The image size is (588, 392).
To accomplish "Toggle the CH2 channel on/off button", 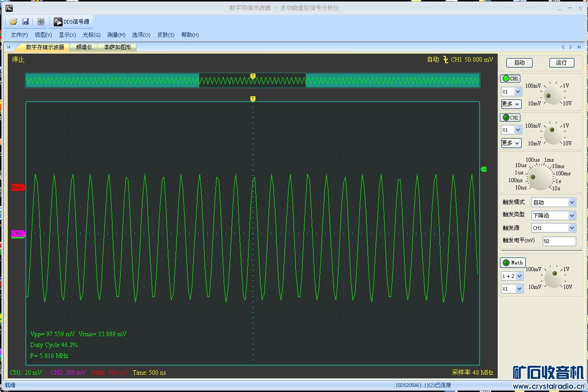I will tap(510, 118).
